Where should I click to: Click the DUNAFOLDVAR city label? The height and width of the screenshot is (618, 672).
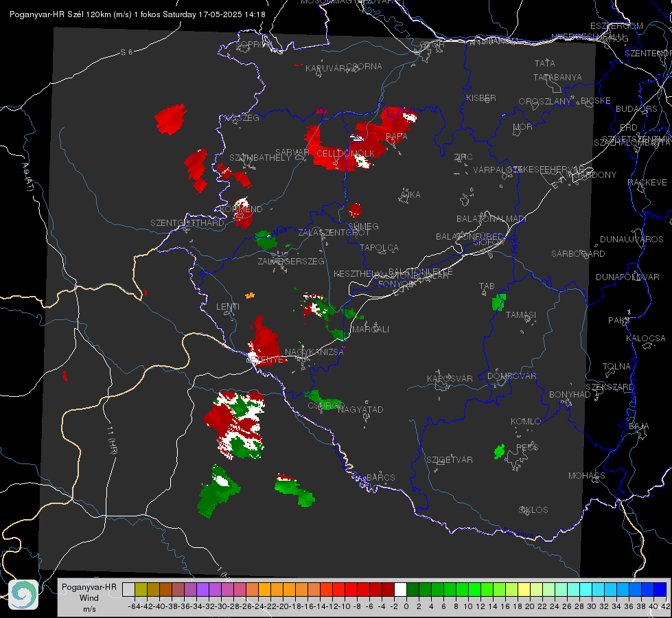pyautogui.click(x=627, y=277)
